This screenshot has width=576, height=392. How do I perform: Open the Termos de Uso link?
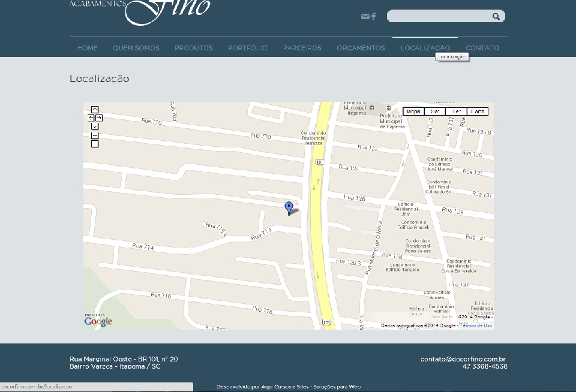click(477, 325)
